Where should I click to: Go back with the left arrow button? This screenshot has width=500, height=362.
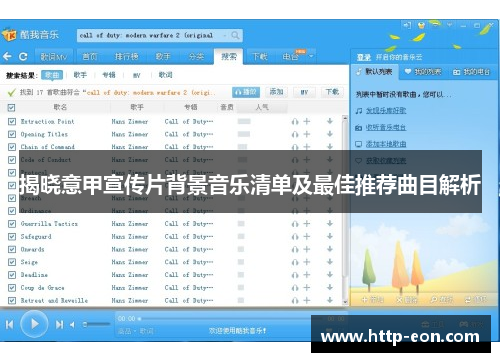click(x=7, y=56)
